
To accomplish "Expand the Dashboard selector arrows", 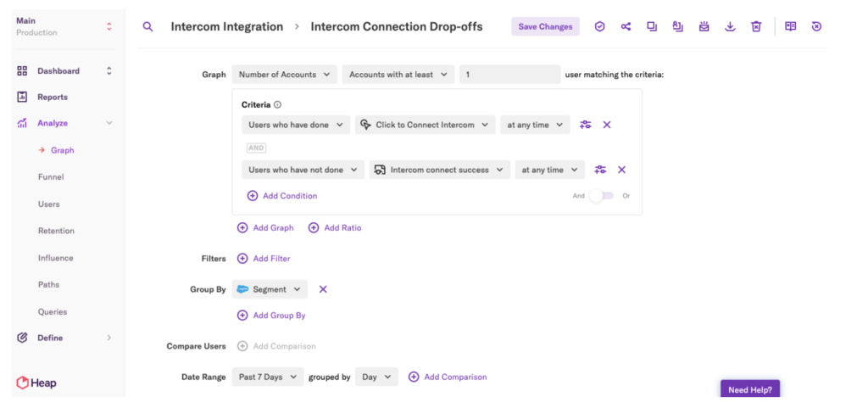I will click(x=109, y=71).
